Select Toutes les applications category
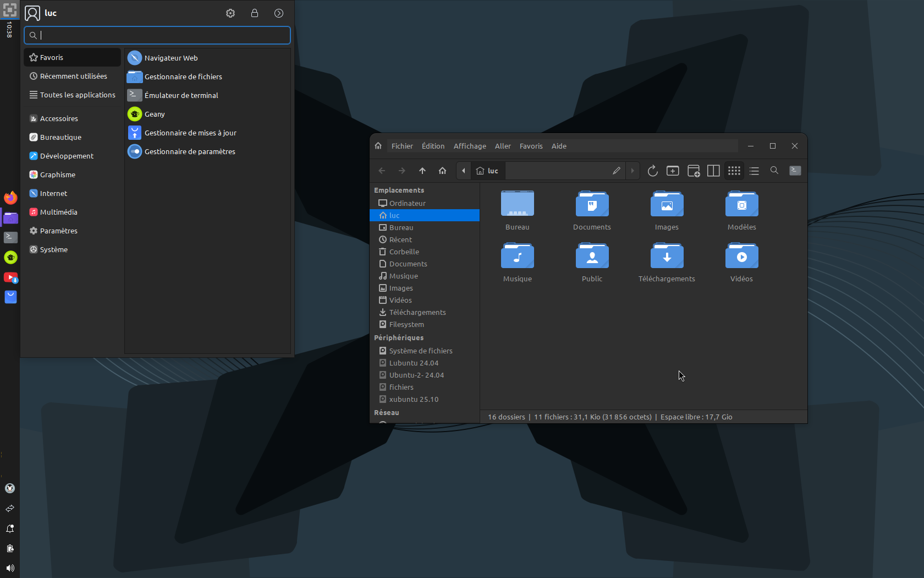924x578 pixels. click(77, 95)
